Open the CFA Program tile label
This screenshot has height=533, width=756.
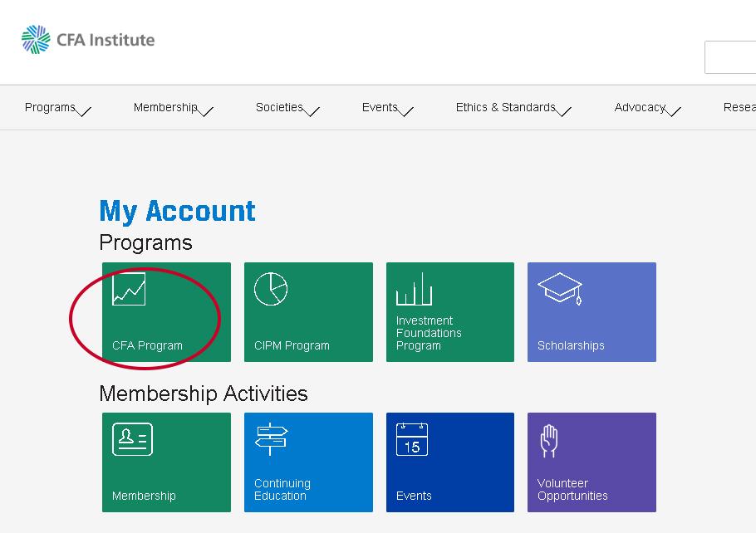coord(147,345)
